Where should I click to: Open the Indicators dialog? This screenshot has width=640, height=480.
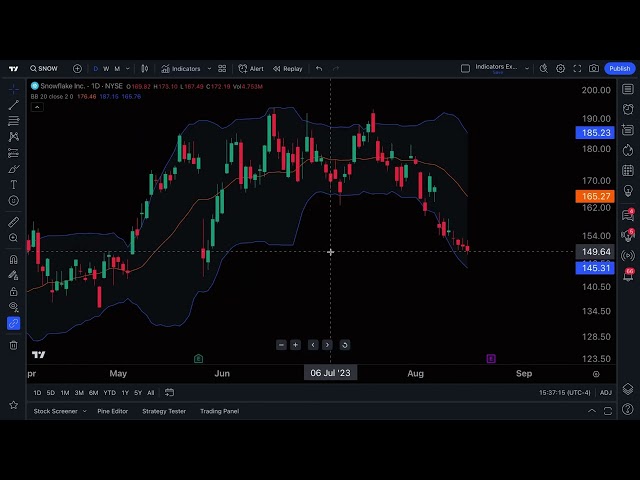point(181,69)
